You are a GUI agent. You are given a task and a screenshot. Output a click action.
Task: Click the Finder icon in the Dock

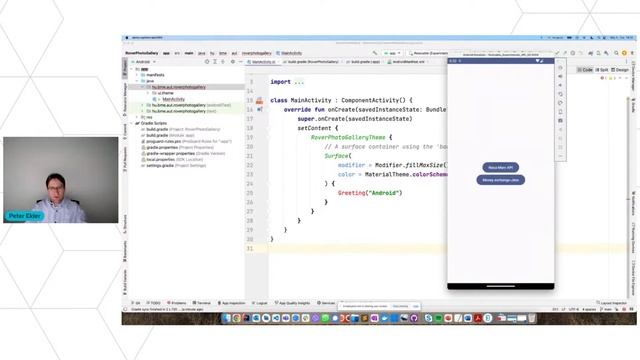click(227, 318)
